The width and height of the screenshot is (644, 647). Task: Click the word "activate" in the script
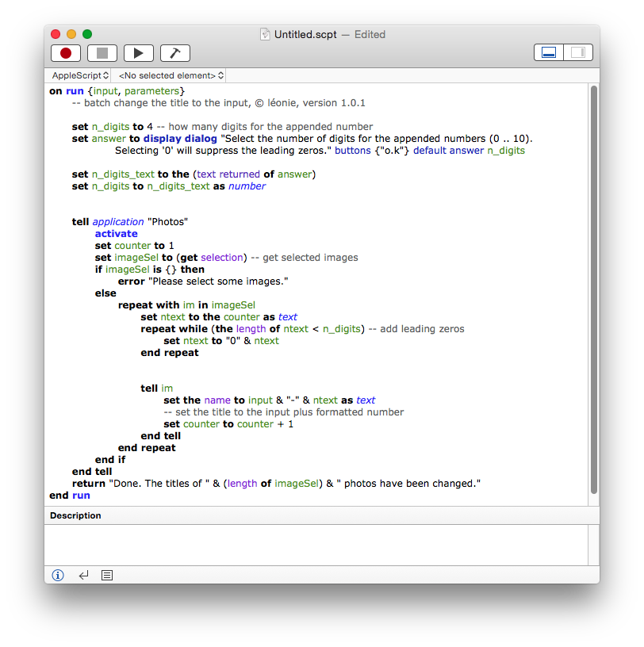pyautogui.click(x=116, y=234)
